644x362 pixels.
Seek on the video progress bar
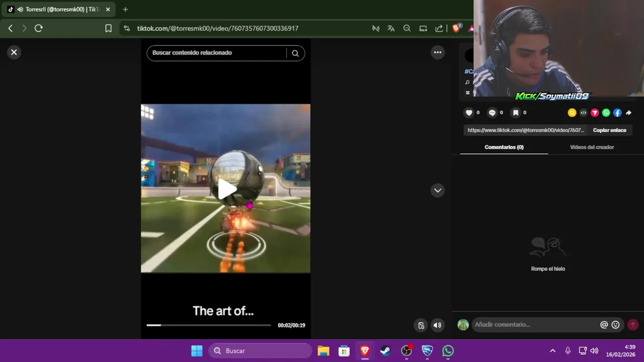pos(208,325)
